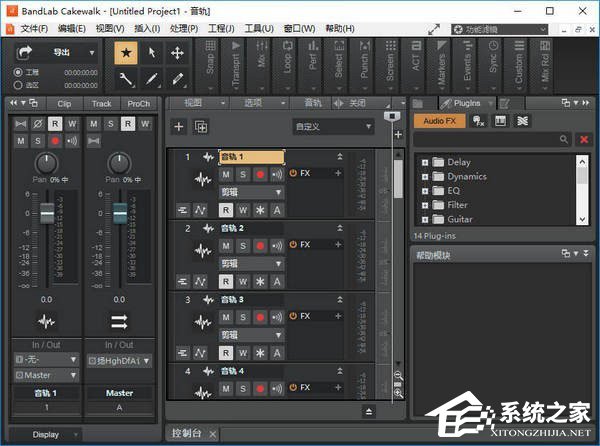Click the Export arrow icon
This screenshot has height=446, width=600.
[24, 52]
